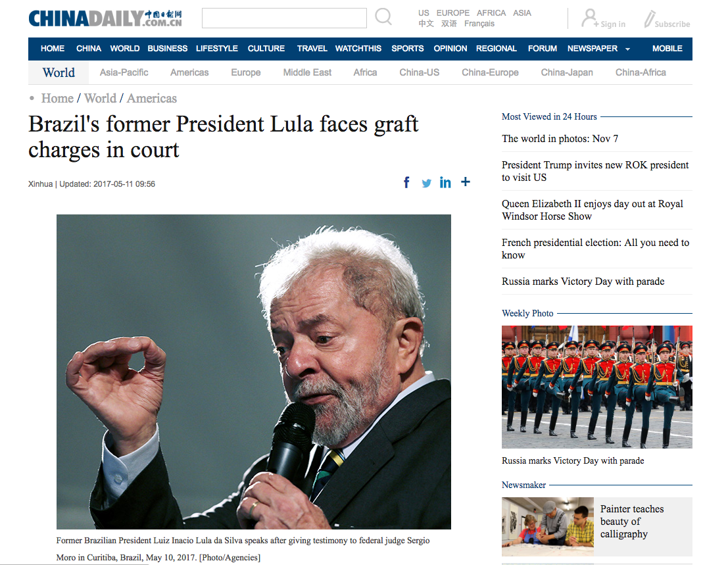Click the search input field
This screenshot has height=565, width=728.
click(x=284, y=18)
